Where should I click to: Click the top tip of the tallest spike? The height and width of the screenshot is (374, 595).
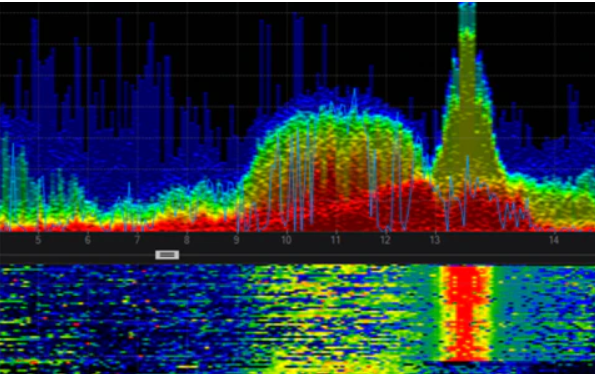click(x=467, y=5)
